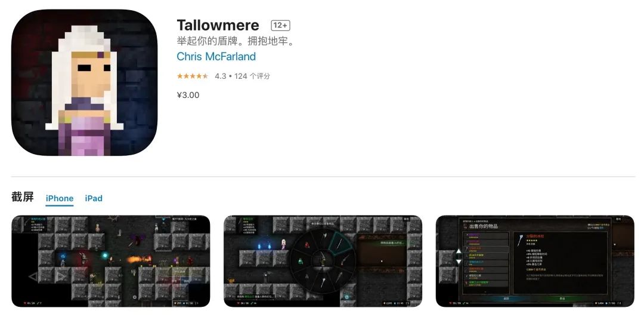Click the orange five-star rating icons

tap(193, 76)
